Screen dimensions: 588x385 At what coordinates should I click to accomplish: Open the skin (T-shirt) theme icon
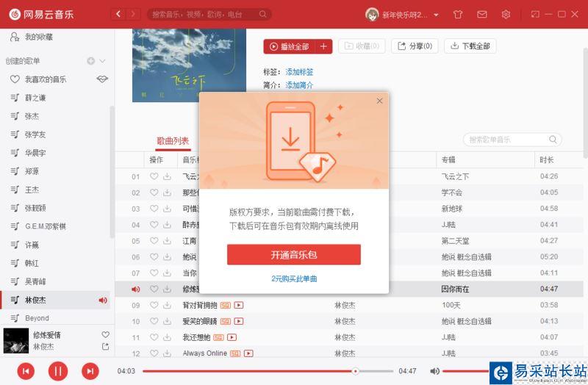(457, 15)
